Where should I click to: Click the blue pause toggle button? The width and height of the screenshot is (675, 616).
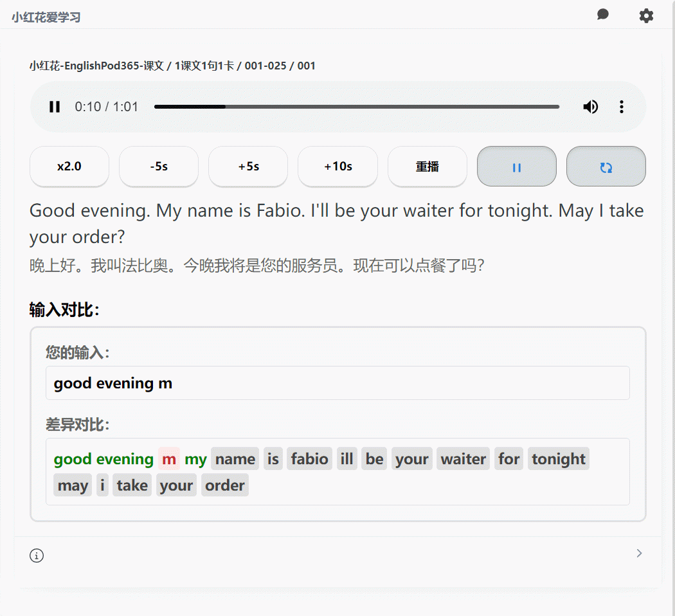(x=516, y=167)
